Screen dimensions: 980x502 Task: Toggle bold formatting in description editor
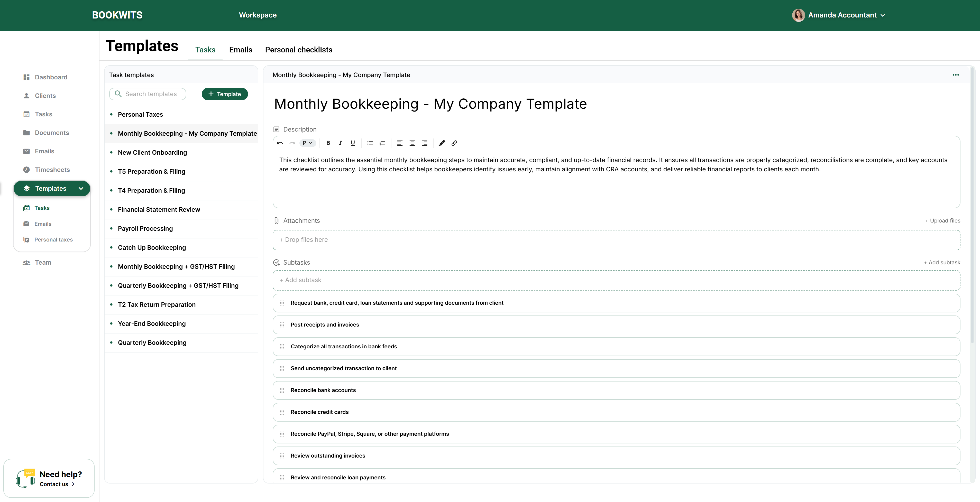pos(328,143)
